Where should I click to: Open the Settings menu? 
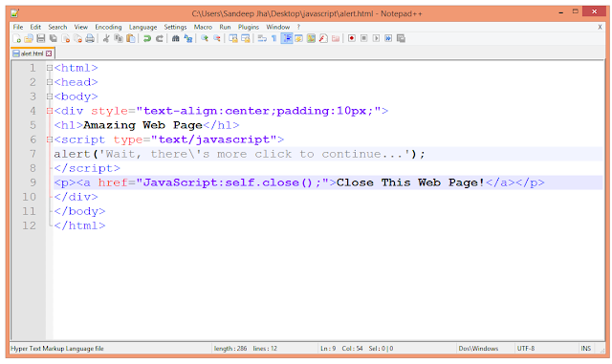point(175,27)
